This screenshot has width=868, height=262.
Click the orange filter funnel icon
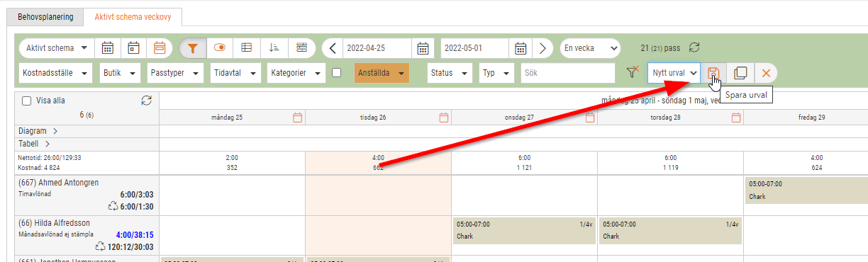[x=193, y=48]
